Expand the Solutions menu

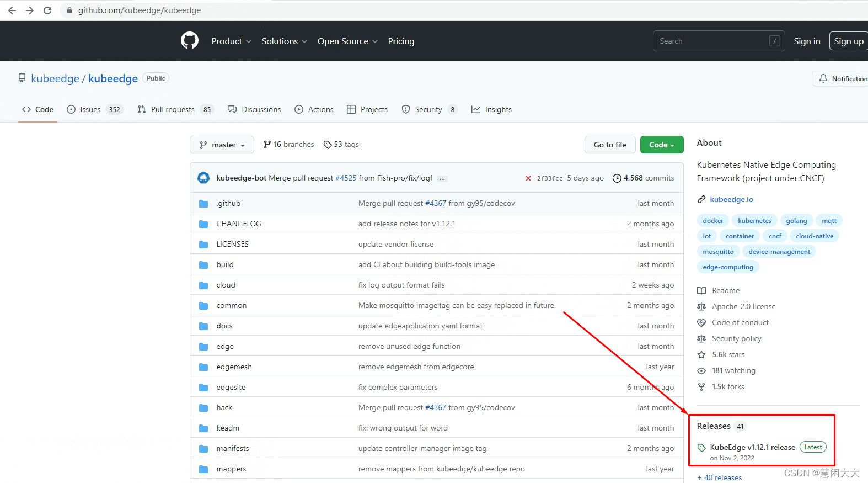tap(285, 41)
